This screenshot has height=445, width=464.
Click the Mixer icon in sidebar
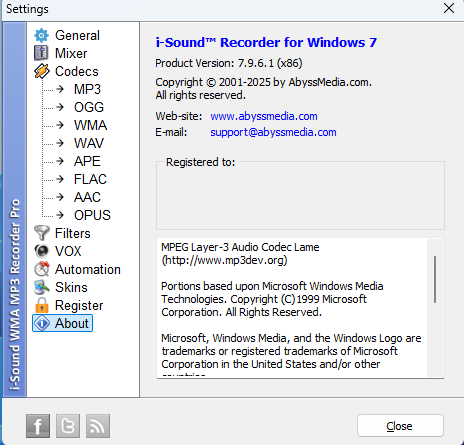point(41,53)
